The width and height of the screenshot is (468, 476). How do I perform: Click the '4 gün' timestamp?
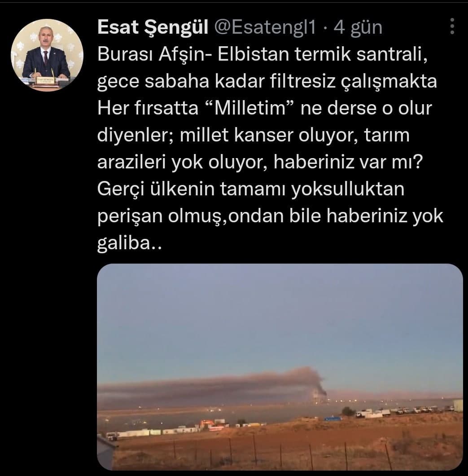coord(358,27)
